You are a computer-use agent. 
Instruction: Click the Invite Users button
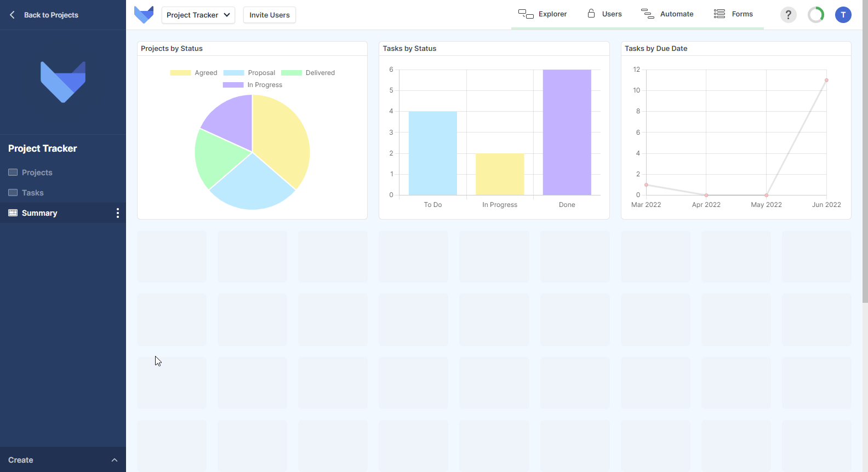click(270, 15)
